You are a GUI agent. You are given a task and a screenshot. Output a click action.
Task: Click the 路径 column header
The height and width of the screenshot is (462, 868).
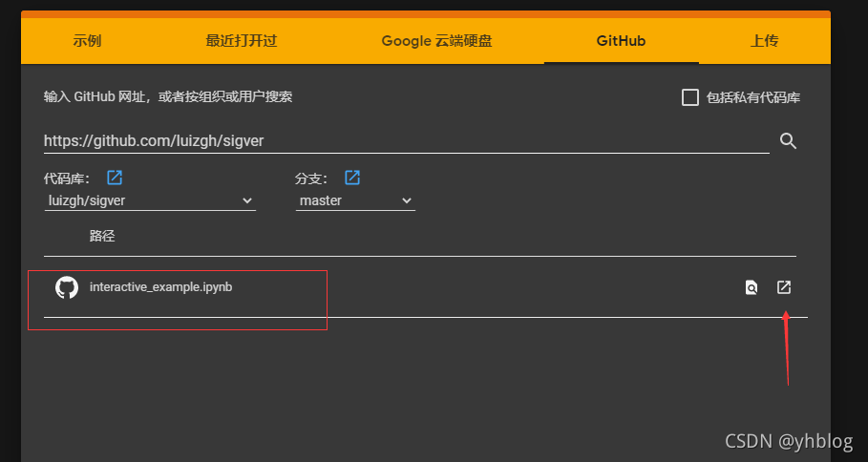(x=102, y=236)
